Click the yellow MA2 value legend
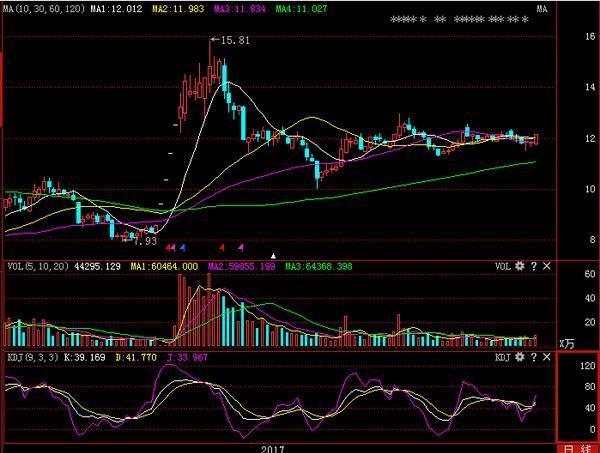Viewport: 600px width, 453px height. click(x=178, y=8)
